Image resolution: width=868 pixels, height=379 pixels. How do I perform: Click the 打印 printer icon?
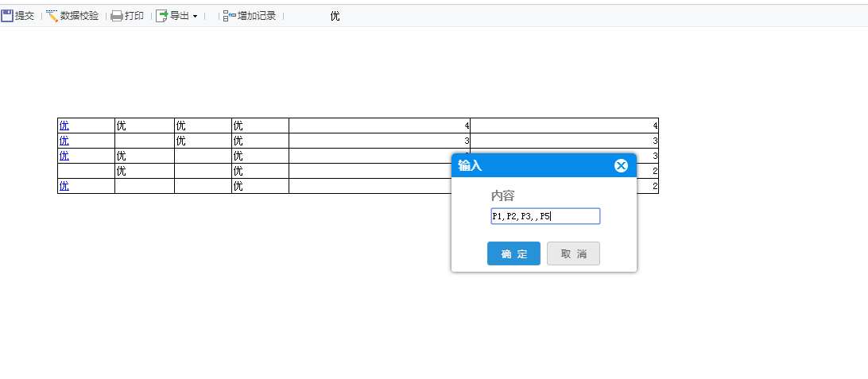(117, 16)
